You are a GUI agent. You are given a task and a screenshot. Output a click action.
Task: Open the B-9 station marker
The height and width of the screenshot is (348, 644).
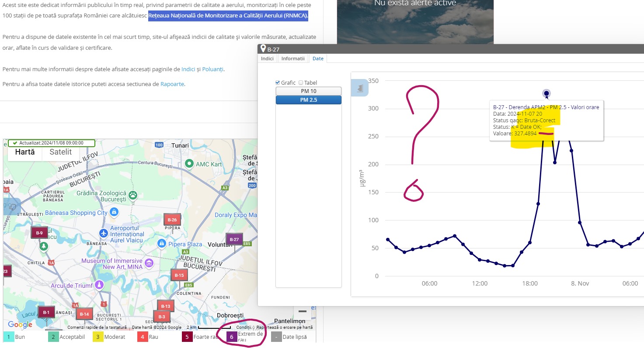pos(39,233)
